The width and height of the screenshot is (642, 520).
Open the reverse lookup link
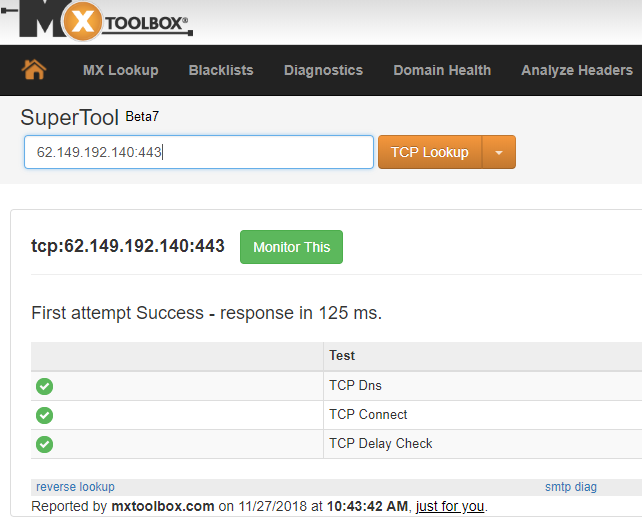75,487
